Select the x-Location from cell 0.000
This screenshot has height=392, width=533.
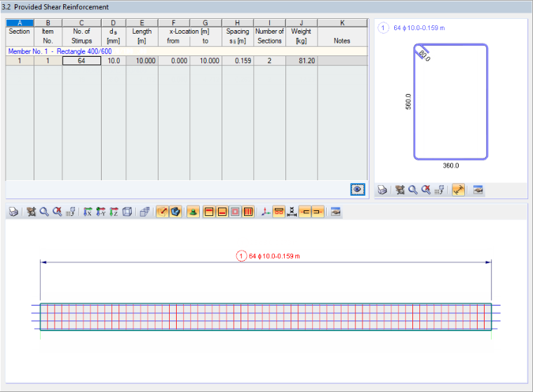point(174,61)
